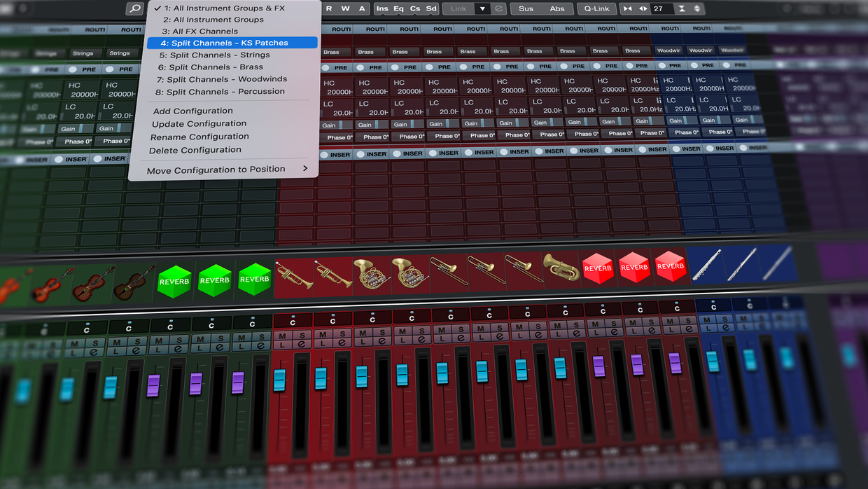Enable Q-Link mode

596,8
